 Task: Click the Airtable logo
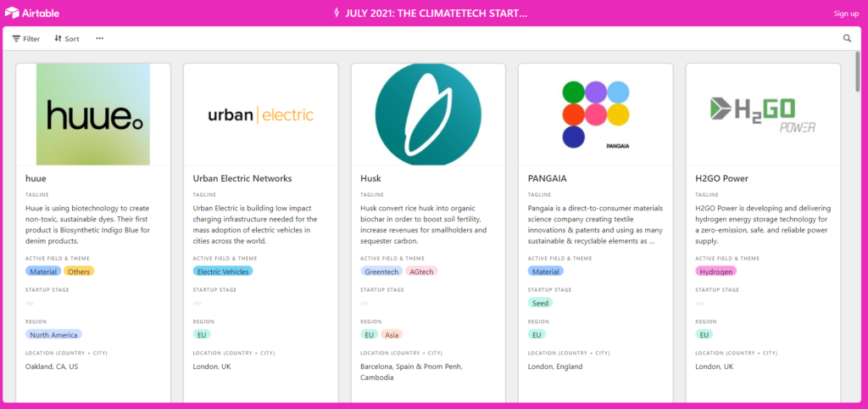[x=32, y=13]
